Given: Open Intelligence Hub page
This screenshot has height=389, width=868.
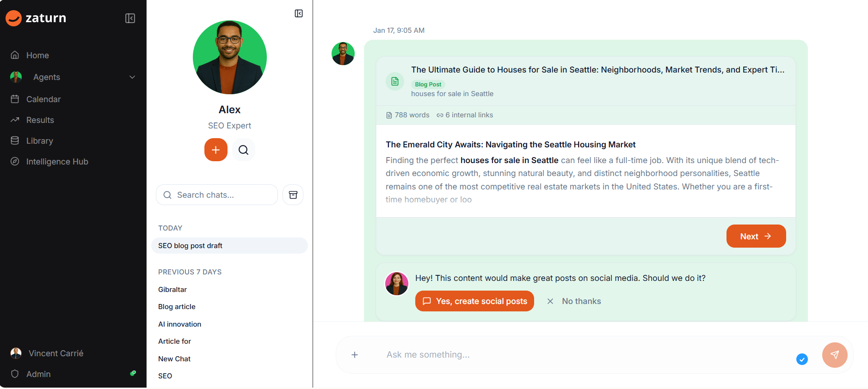Looking at the screenshot, I should coord(57,162).
